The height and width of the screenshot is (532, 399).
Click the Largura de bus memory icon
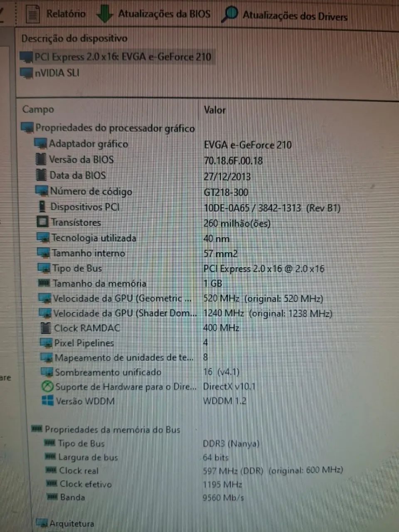50,457
